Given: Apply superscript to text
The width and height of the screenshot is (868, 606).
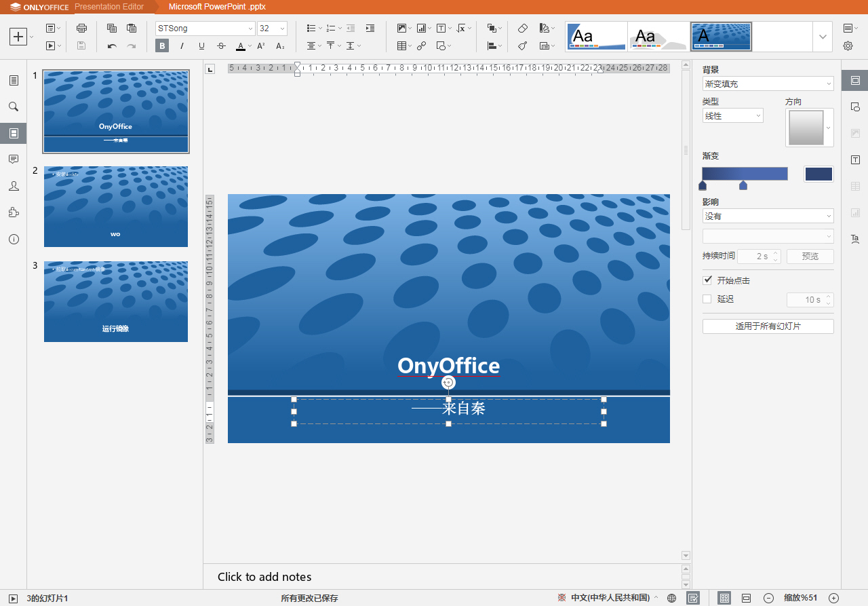Looking at the screenshot, I should click(261, 46).
